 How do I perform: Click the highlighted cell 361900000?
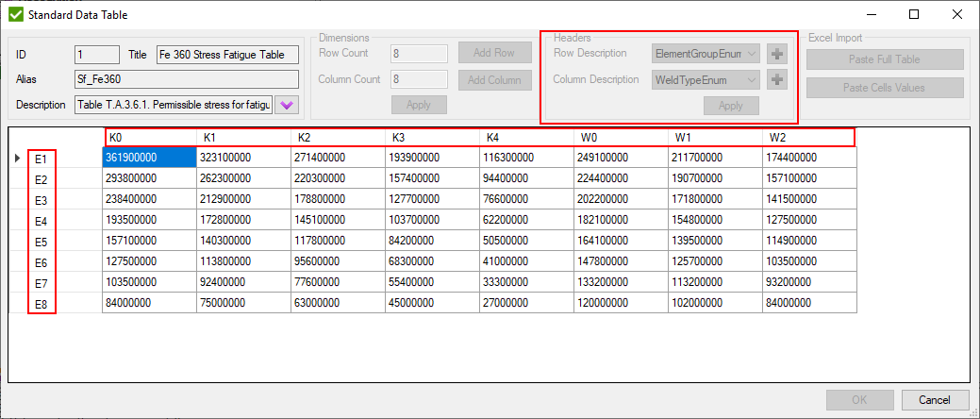(149, 159)
